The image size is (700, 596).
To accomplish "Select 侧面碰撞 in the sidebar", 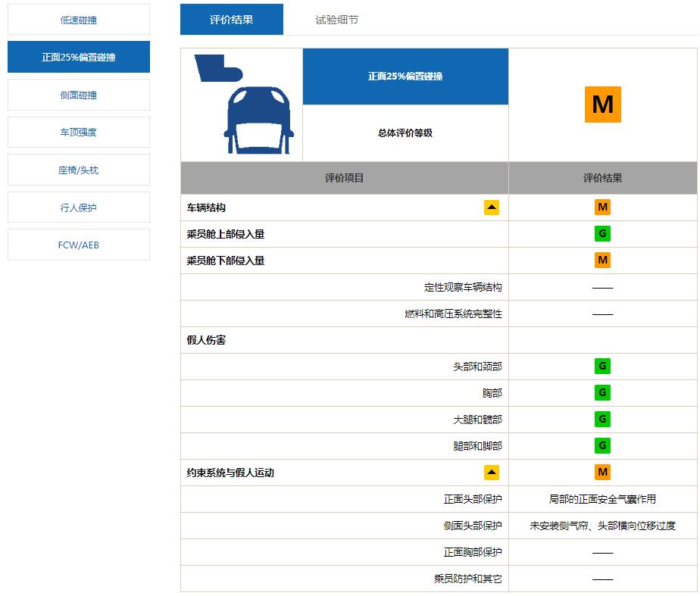I will [x=78, y=94].
